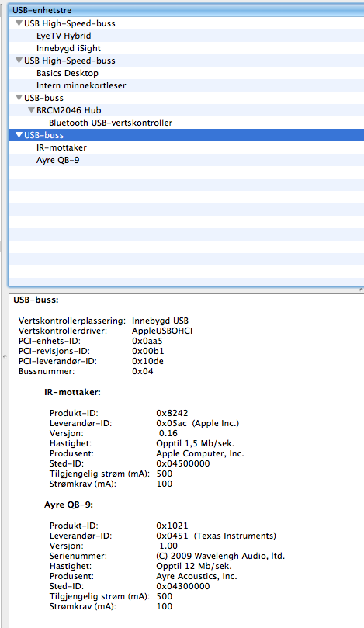
Task: Click the Vertskontrollerplassering label
Action: 72,321
